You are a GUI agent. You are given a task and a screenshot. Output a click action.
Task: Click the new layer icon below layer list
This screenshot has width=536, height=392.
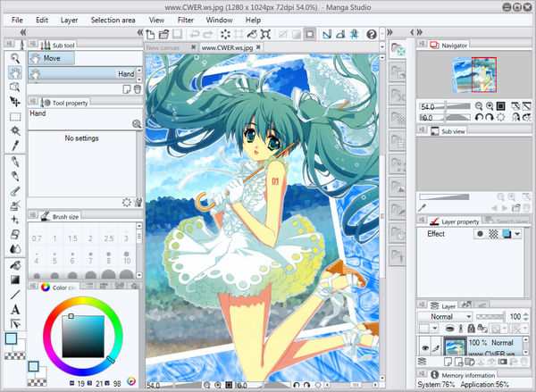[448, 362]
